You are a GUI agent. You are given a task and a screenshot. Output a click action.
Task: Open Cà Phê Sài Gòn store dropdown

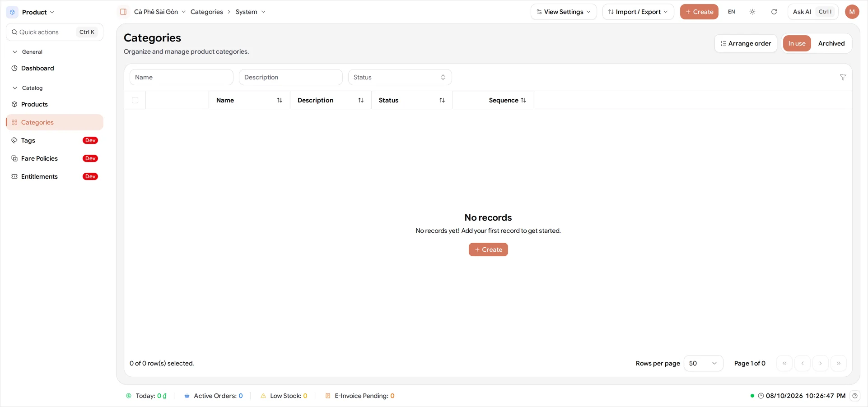[160, 12]
